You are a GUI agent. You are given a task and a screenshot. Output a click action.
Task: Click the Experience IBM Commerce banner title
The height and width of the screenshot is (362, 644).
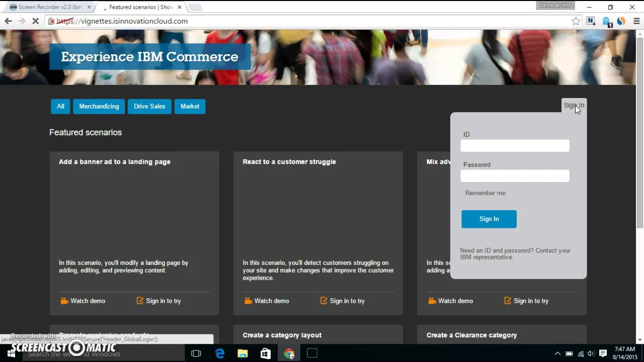pyautogui.click(x=149, y=57)
